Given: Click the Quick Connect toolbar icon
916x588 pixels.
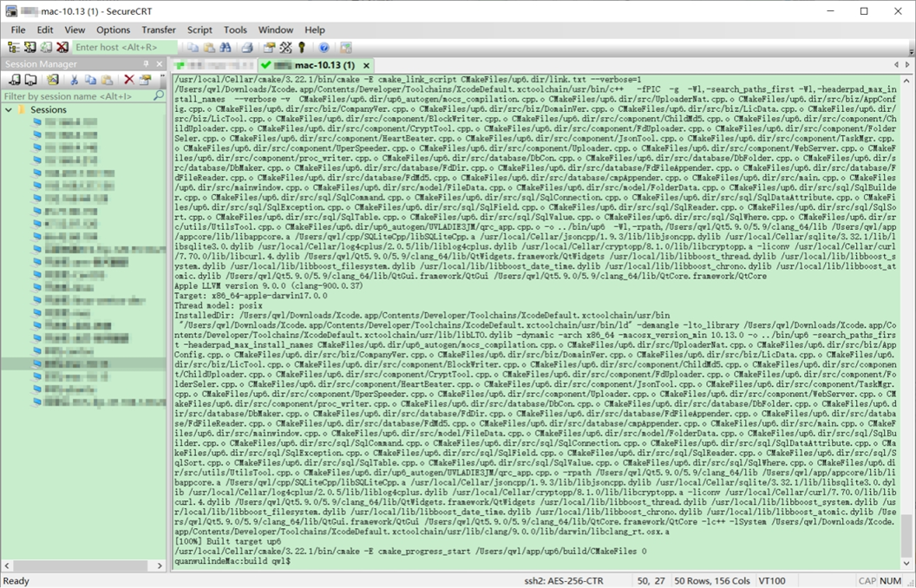Looking at the screenshot, I should pos(29,48).
